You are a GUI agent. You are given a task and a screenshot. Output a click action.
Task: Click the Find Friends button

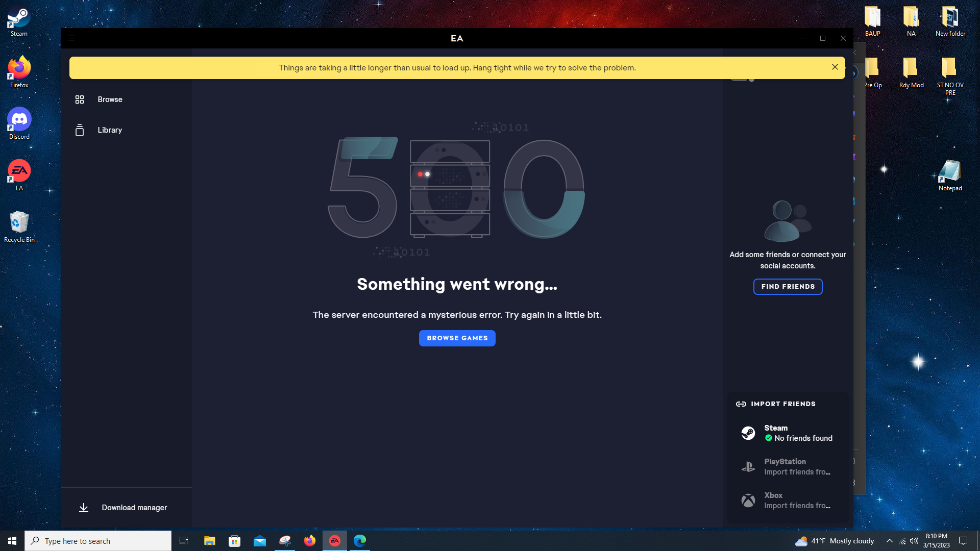(788, 287)
